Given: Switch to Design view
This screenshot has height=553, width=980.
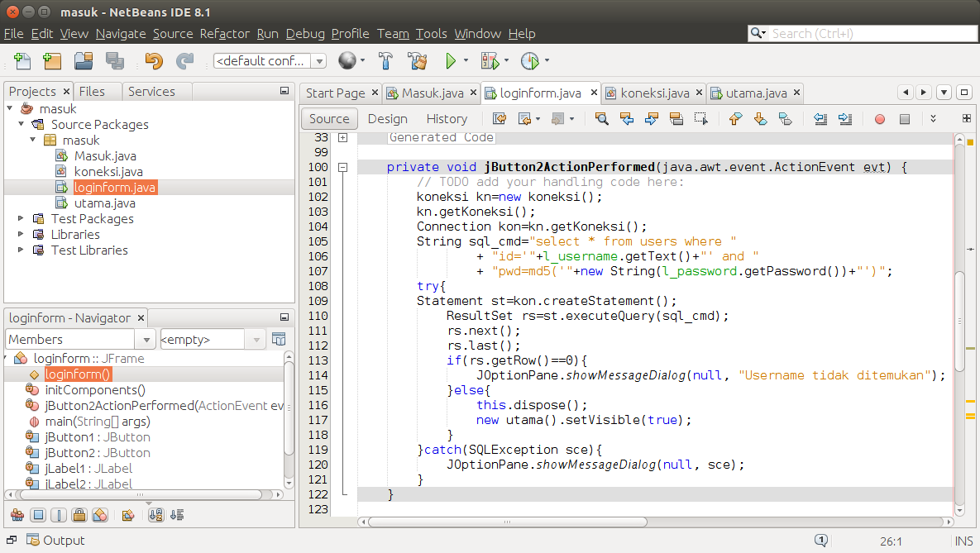Looking at the screenshot, I should pyautogui.click(x=388, y=119).
